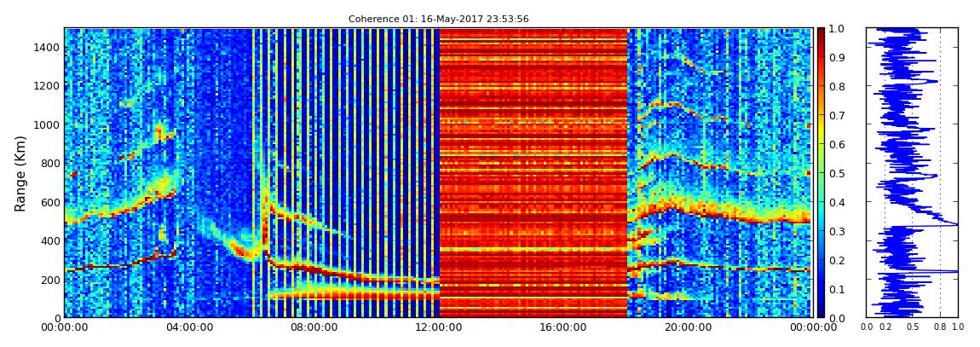This screenshot has height=347, width=980.
Task: Click the 0.8 tick label on profile plot
Action: point(940,327)
